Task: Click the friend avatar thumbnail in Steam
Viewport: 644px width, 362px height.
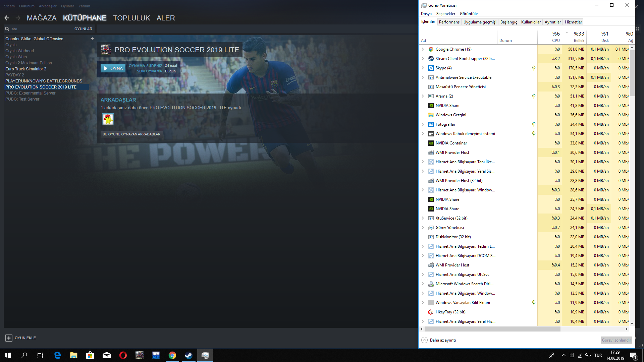Action: click(x=108, y=119)
